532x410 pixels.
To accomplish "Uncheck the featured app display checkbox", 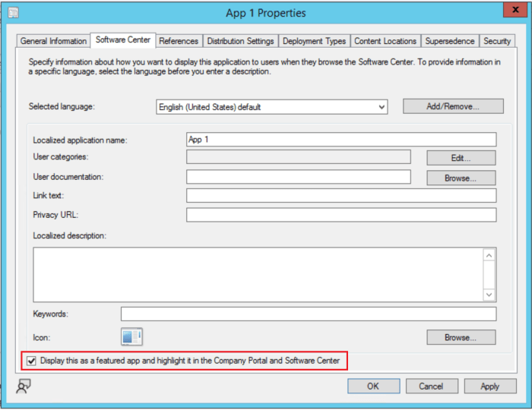I will (x=31, y=361).
